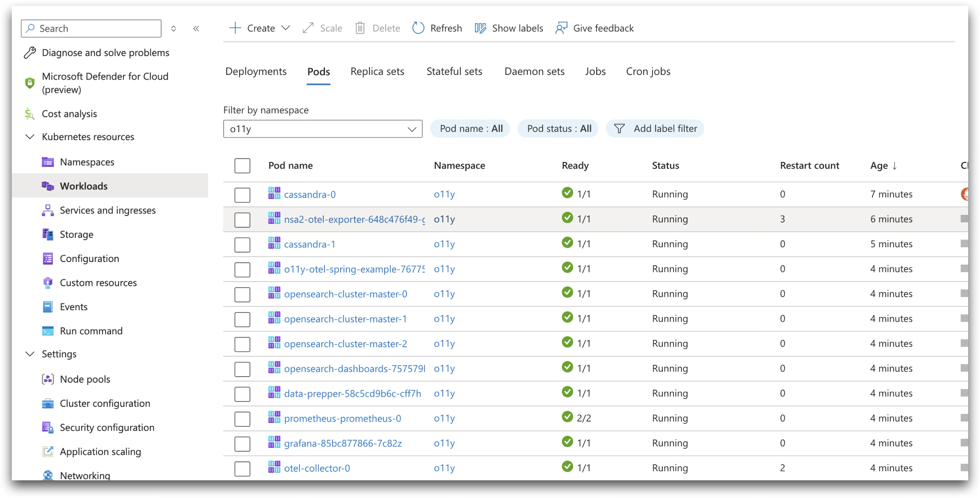Click the Node pools icon
The image size is (980, 498).
(47, 379)
